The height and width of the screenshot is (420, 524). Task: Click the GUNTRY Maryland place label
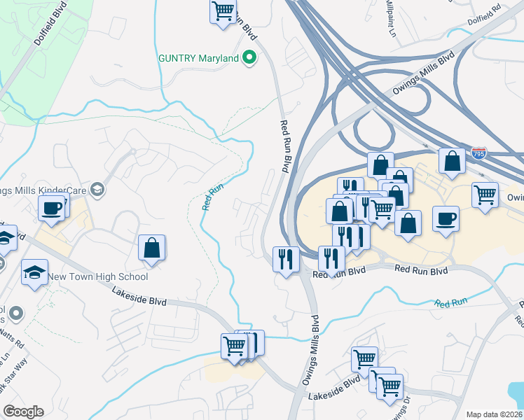pyautogui.click(x=198, y=58)
